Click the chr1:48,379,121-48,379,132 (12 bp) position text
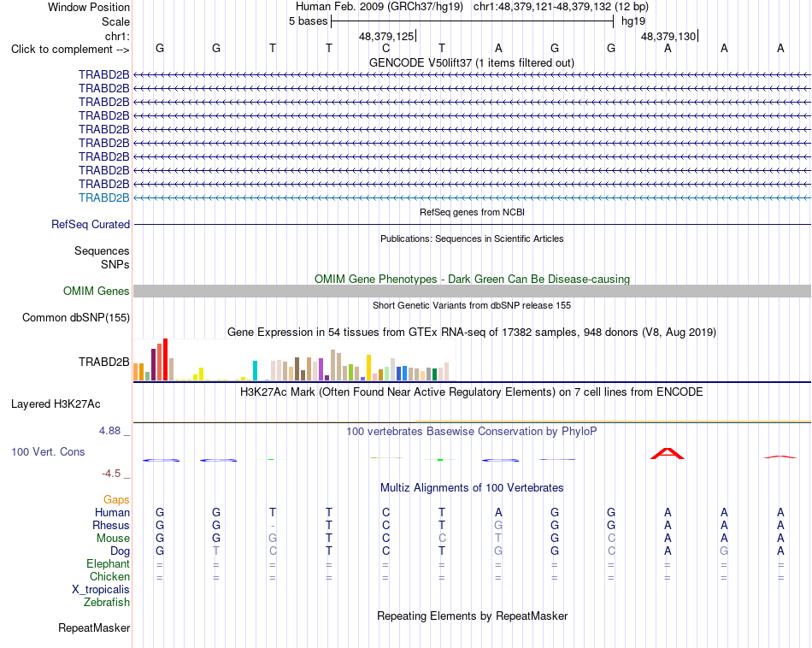Viewport: 812px width, 648px height. point(561,7)
